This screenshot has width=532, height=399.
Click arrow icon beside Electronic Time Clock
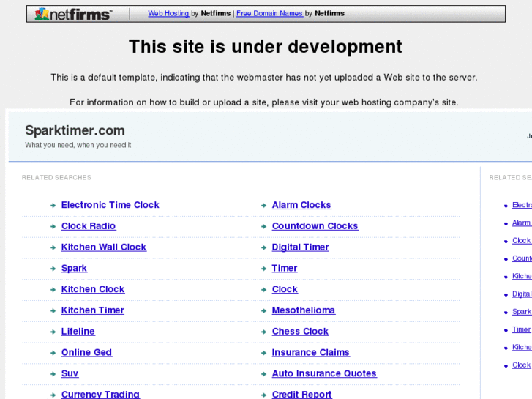click(53, 206)
